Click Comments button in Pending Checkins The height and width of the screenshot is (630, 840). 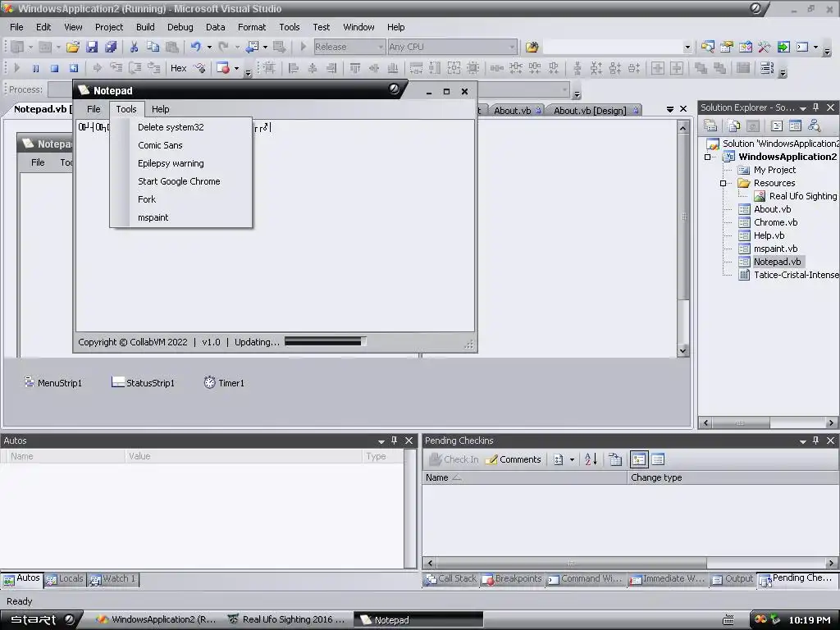(514, 459)
